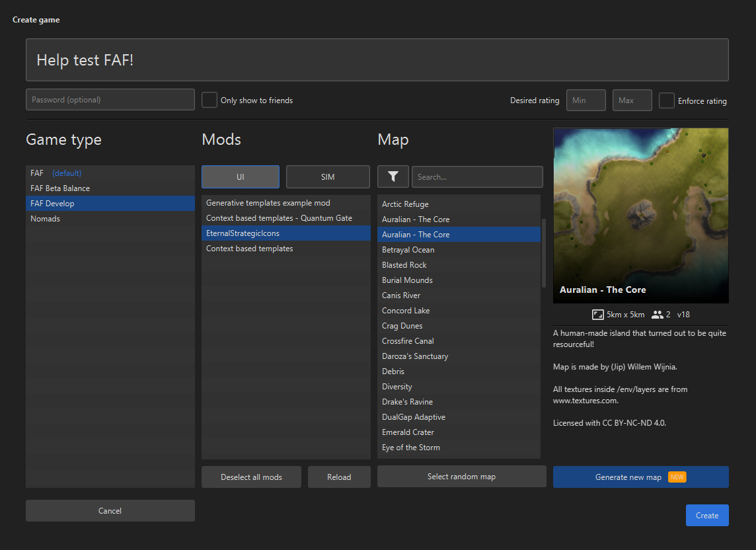Click the Auralian - The Core map preview
Viewport: 756px width, 550px height.
641,216
